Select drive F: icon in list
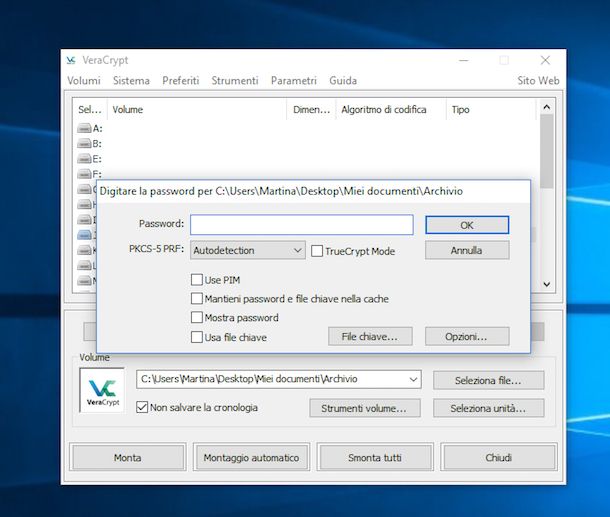The image size is (610, 517). point(84,174)
